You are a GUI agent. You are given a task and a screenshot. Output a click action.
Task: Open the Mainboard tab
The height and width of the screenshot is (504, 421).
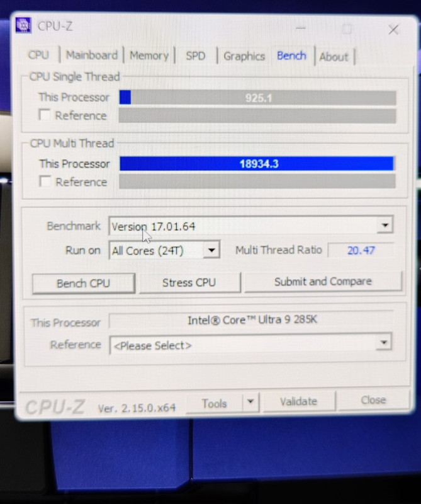click(92, 55)
